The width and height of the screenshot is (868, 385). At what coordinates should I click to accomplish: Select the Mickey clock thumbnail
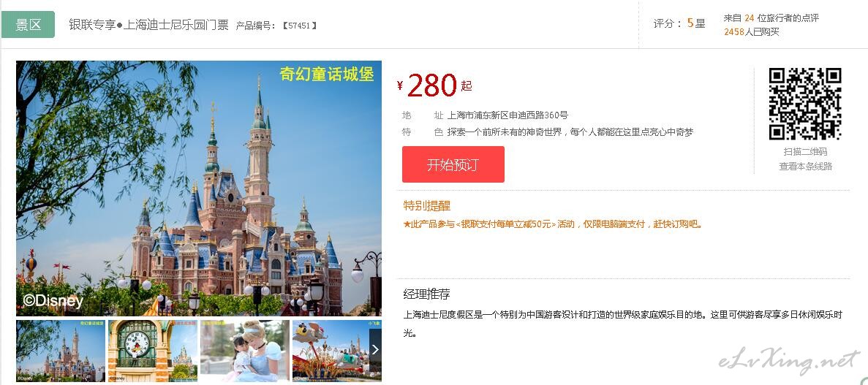point(152,351)
